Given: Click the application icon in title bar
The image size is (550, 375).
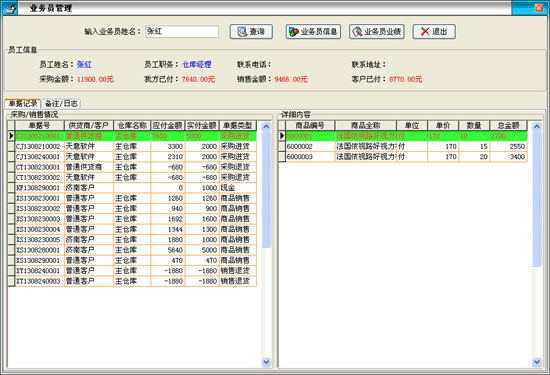Looking at the screenshot, I should (x=9, y=8).
